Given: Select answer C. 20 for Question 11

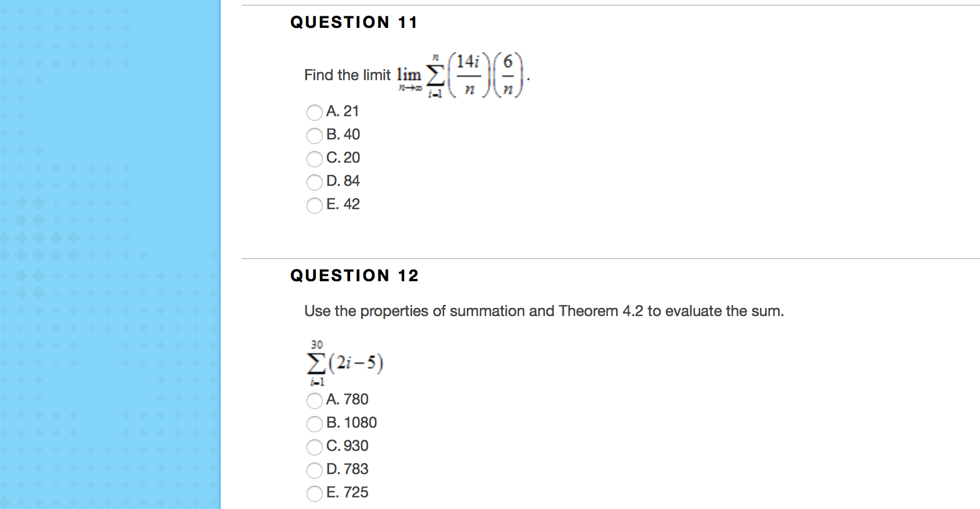Looking at the screenshot, I should point(314,159).
